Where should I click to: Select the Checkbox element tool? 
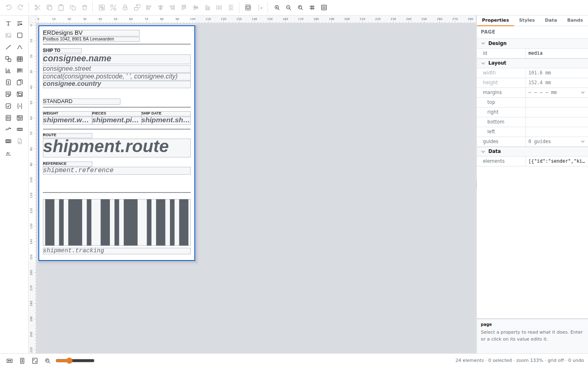click(x=8, y=106)
